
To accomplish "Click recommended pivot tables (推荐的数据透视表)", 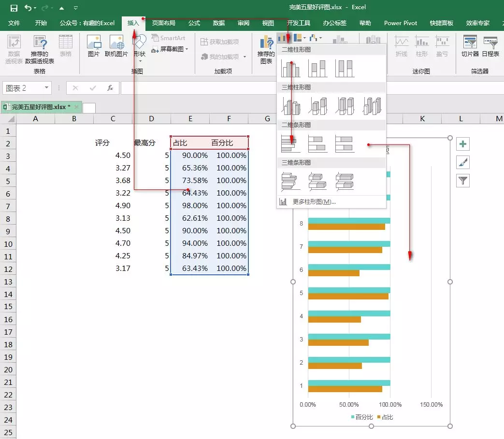I will coord(40,49).
